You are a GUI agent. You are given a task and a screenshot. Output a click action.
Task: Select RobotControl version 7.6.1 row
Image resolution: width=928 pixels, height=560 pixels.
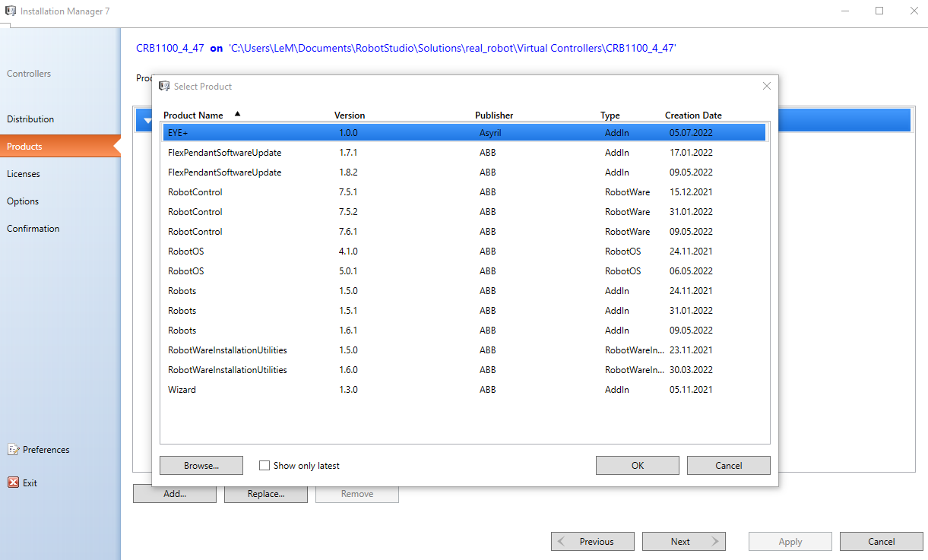pyautogui.click(x=464, y=232)
